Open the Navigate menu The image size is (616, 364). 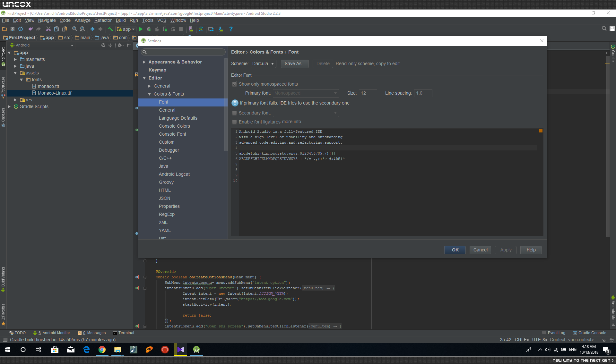[x=47, y=20]
